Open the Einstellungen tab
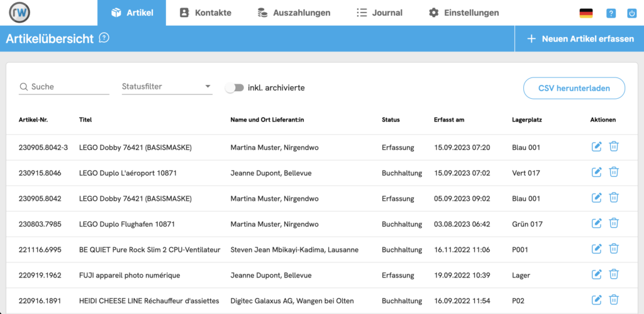This screenshot has height=314, width=644. 464,13
